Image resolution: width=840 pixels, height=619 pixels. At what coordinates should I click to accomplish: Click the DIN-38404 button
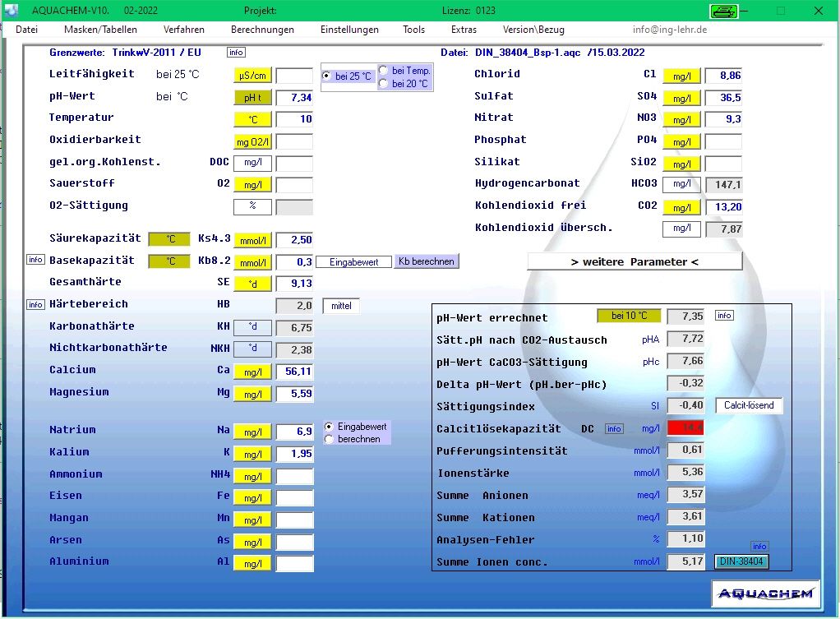[741, 561]
